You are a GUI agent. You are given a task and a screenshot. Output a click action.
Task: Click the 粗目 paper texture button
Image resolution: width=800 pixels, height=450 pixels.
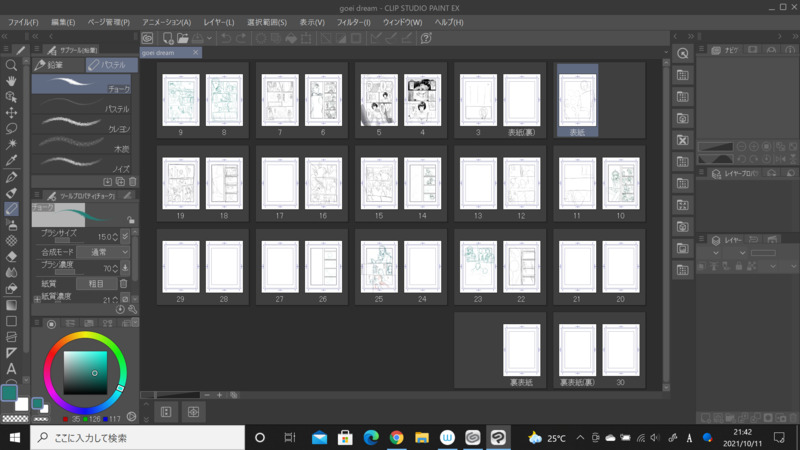(x=96, y=283)
